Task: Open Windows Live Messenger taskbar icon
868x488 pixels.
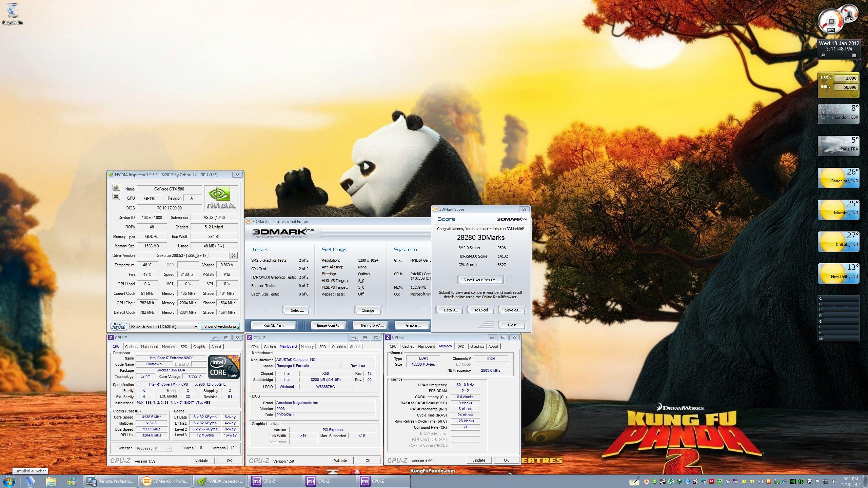Action: pos(72,481)
